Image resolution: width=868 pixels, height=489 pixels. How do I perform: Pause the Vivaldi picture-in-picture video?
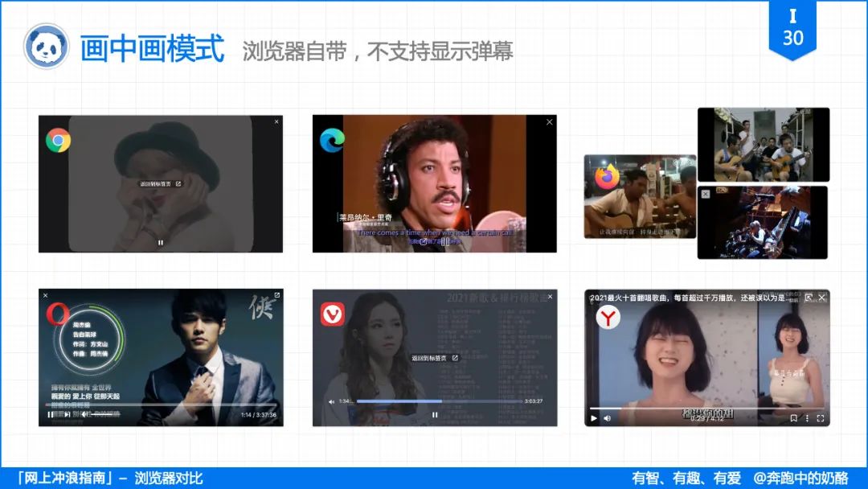[435, 414]
